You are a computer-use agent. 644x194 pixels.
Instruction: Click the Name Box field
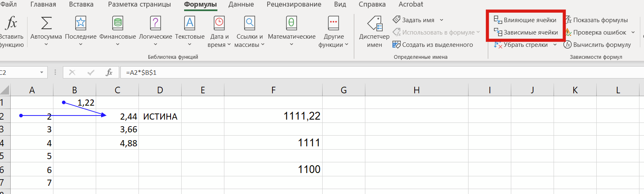pos(18,72)
